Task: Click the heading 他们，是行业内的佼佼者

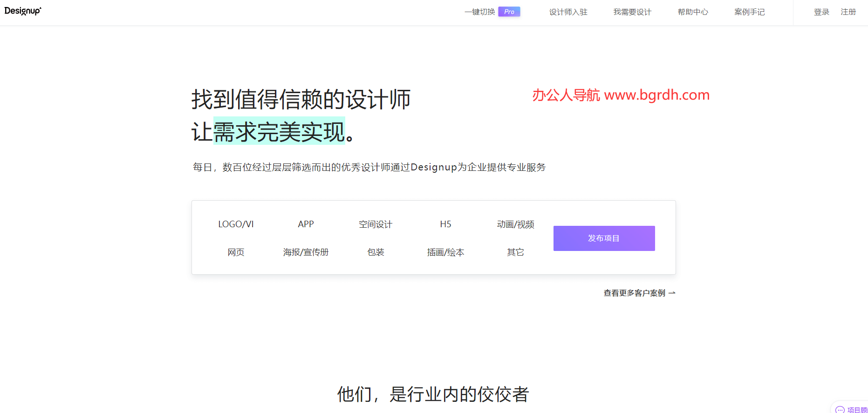Action: click(x=433, y=394)
